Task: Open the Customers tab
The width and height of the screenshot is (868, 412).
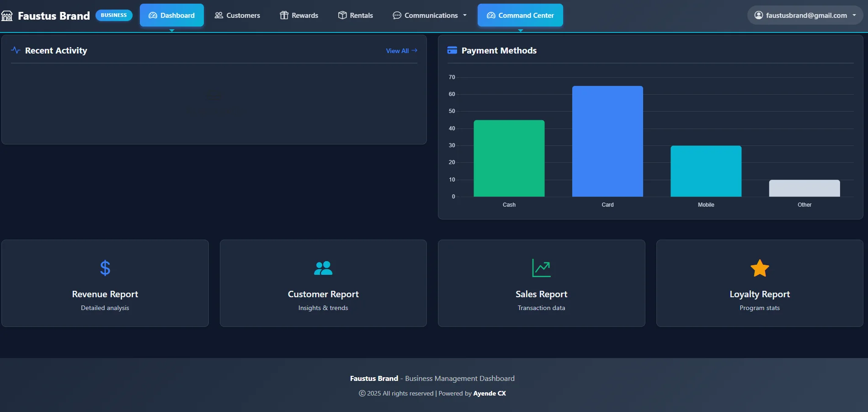Action: (237, 15)
